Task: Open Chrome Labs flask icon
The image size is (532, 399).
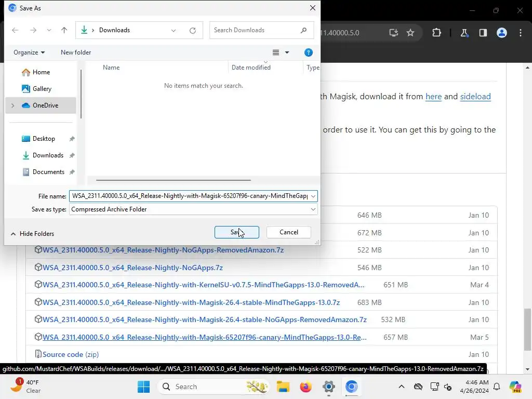Action: click(x=464, y=33)
